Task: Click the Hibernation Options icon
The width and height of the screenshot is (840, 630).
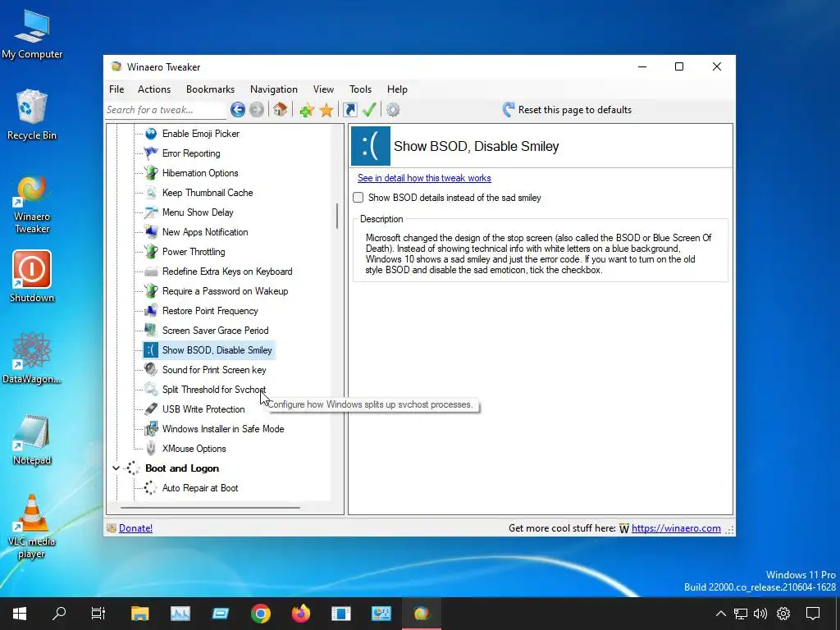Action: (x=151, y=173)
